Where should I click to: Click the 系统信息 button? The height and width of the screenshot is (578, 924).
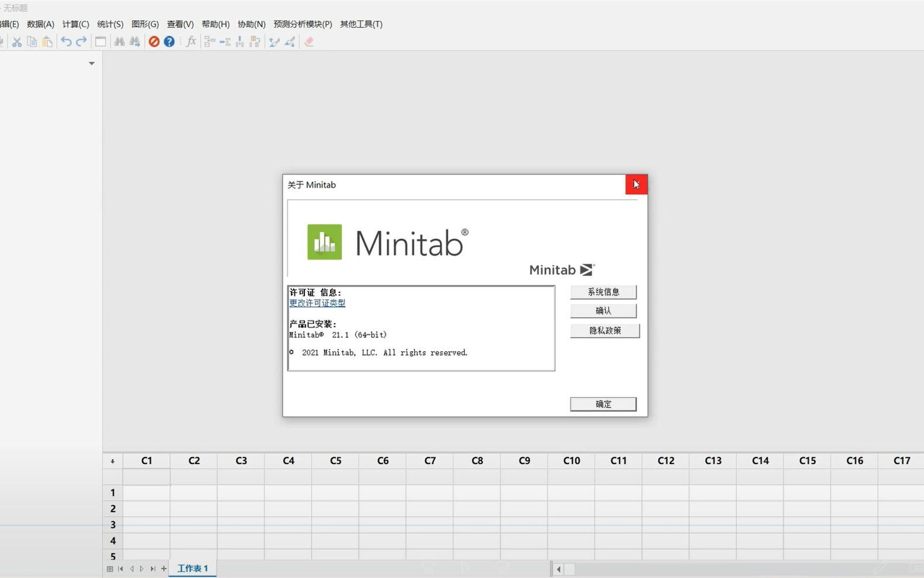point(603,292)
